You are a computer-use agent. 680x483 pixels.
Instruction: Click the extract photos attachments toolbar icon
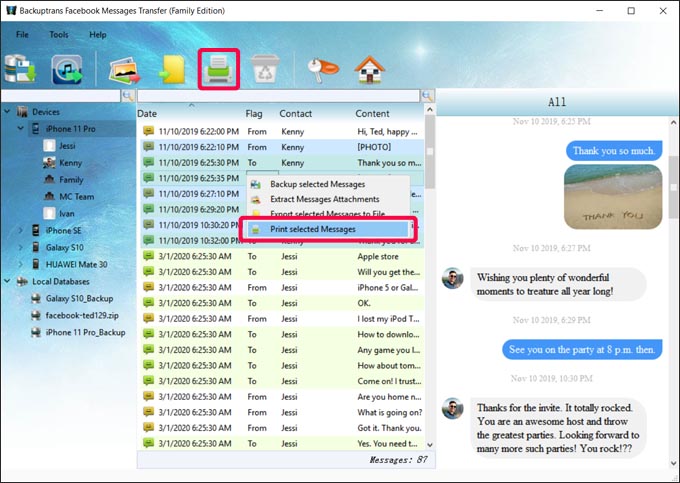(x=124, y=70)
